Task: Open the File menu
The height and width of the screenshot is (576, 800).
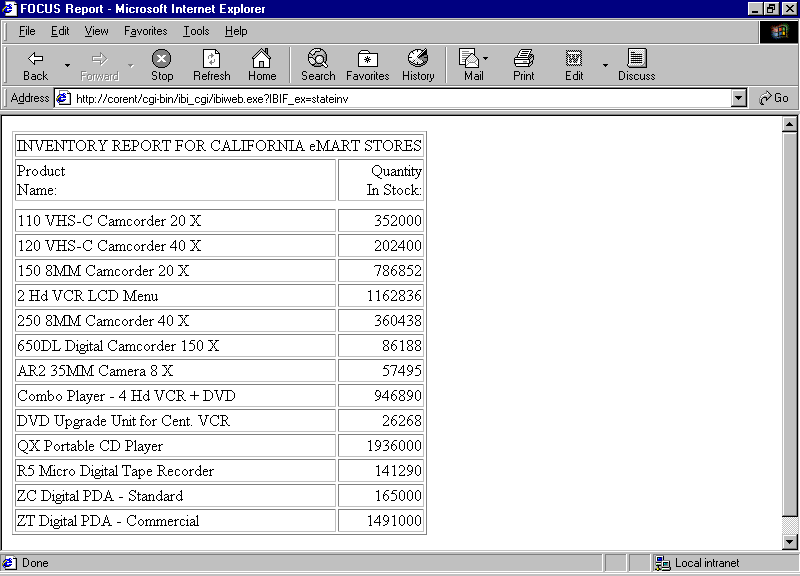Action: [27, 31]
